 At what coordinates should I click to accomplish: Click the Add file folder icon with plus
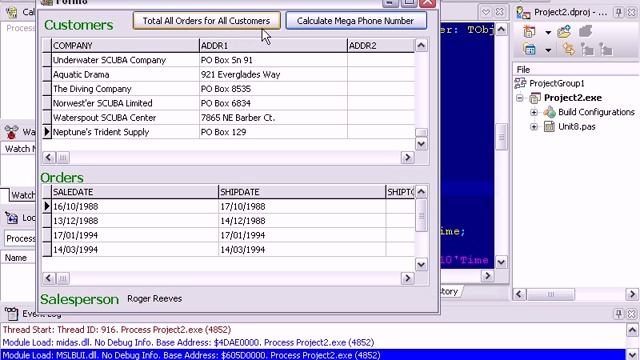pyautogui.click(x=564, y=31)
